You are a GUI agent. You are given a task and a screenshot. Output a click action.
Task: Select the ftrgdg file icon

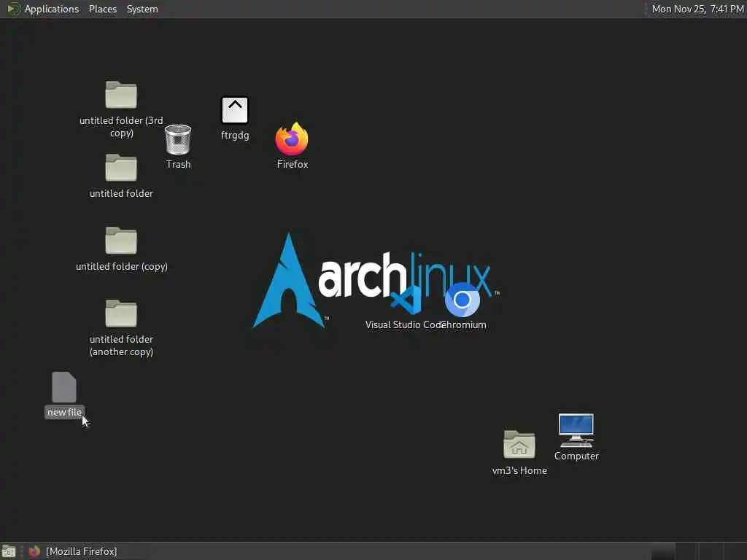coord(235,110)
